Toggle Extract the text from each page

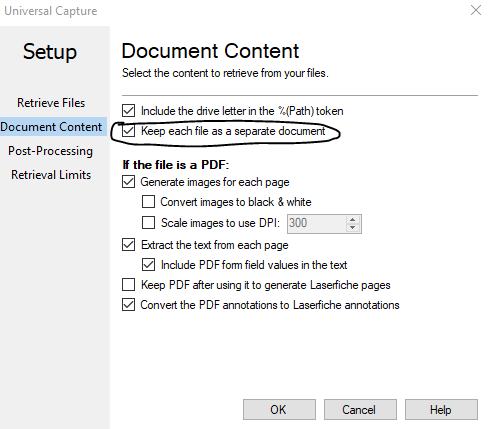pos(128,245)
